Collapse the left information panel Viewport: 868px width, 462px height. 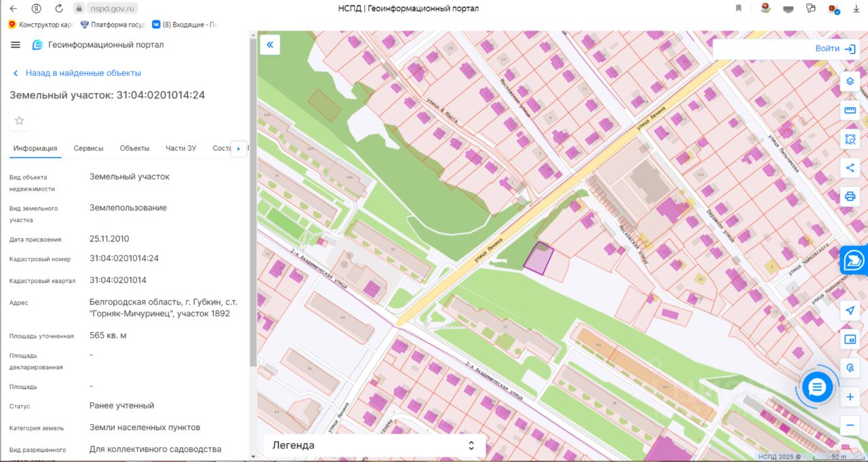coord(270,45)
